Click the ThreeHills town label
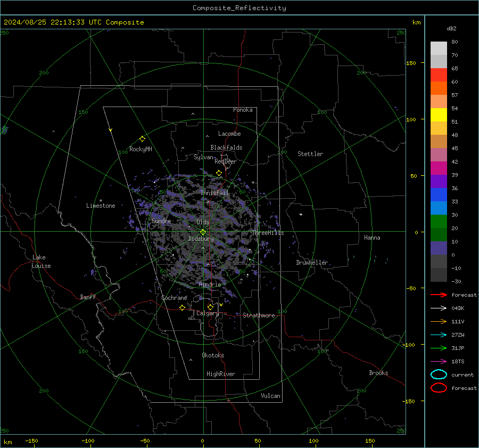This screenshot has height=448, width=479. point(268,233)
